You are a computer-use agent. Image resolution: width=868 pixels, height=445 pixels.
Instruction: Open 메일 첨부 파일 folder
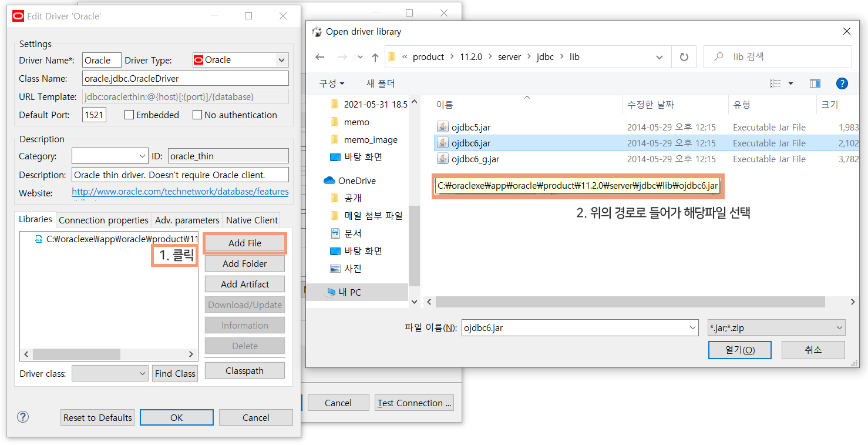click(367, 216)
